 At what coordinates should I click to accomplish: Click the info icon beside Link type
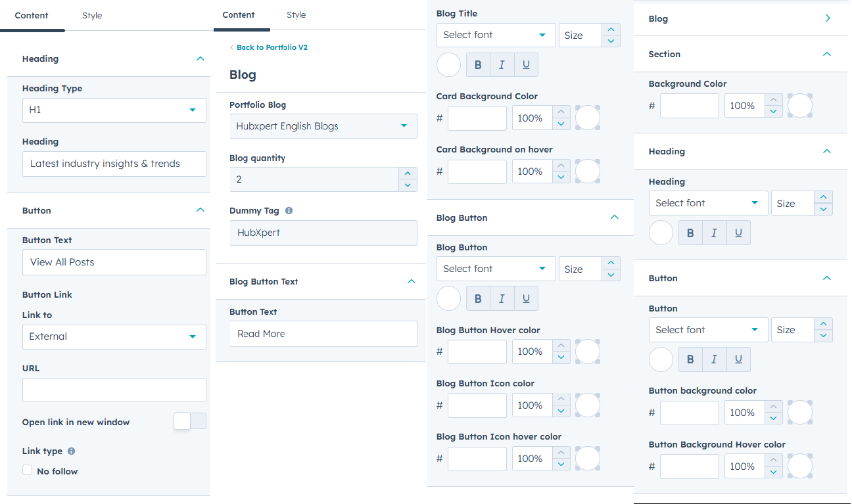71,451
